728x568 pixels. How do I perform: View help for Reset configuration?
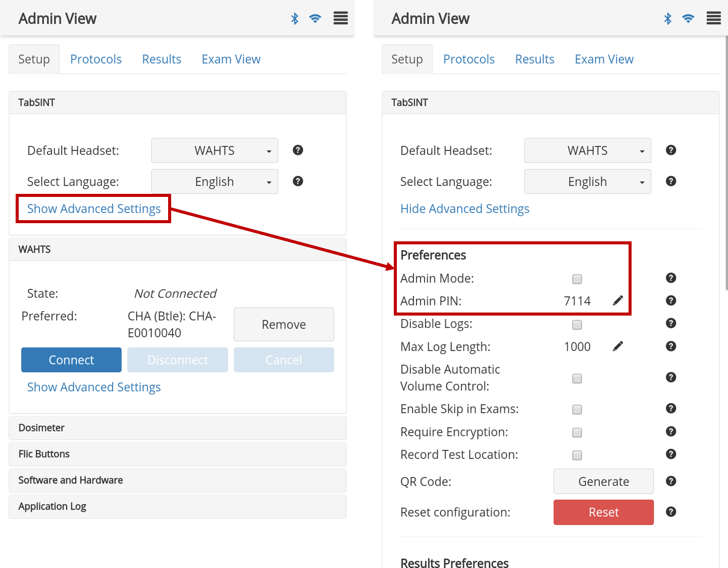(x=670, y=512)
